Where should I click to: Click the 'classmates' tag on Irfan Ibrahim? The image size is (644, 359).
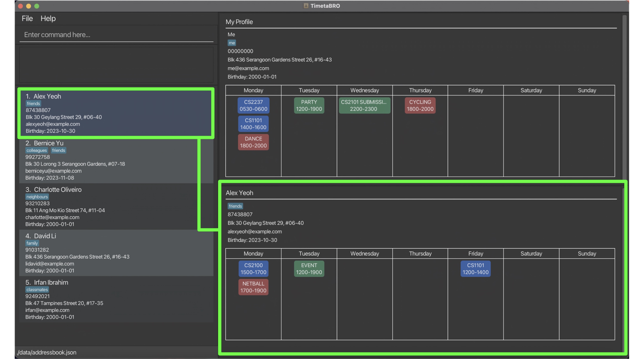[37, 290]
